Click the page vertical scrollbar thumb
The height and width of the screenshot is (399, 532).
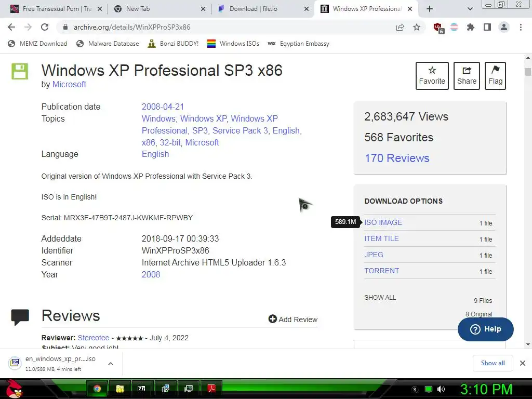528,72
